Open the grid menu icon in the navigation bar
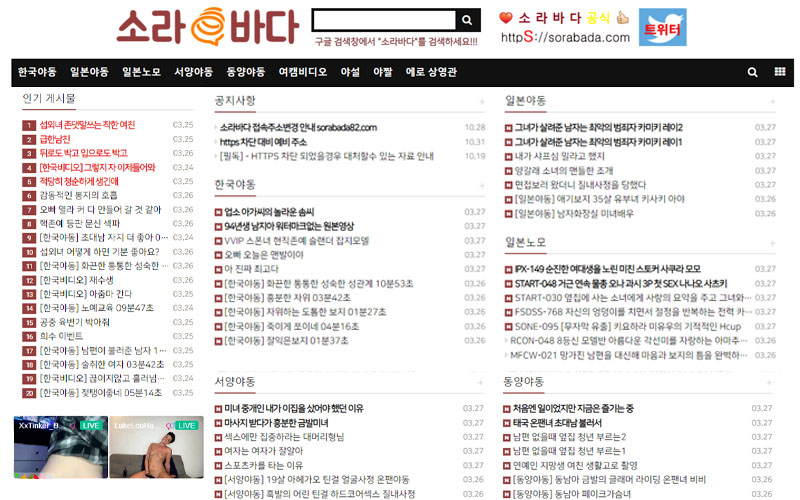This screenshot has width=800, height=500. click(x=780, y=72)
